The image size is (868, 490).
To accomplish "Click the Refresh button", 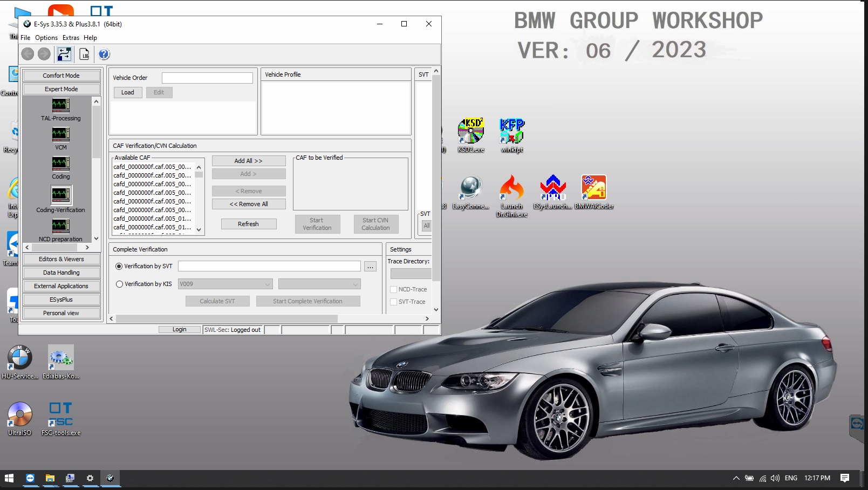I will (x=249, y=224).
